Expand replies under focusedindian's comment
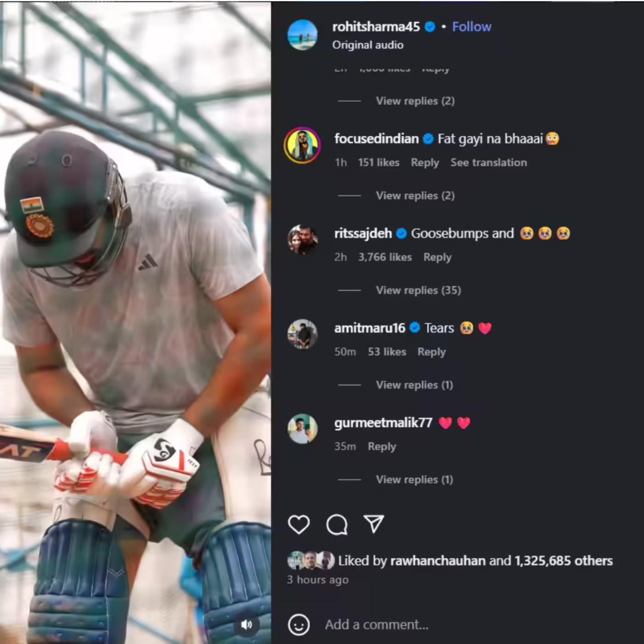This screenshot has height=644, width=644. pos(415,195)
